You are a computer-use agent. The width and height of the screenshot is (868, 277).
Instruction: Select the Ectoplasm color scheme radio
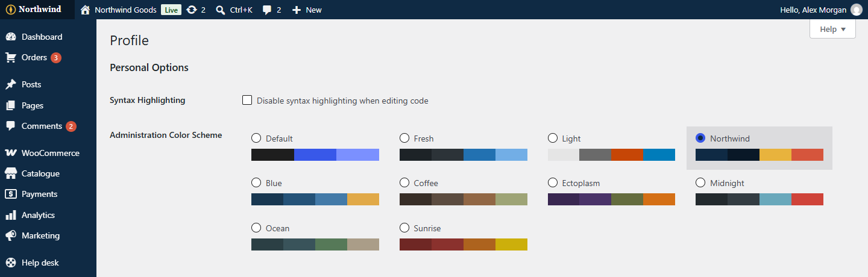[553, 182]
